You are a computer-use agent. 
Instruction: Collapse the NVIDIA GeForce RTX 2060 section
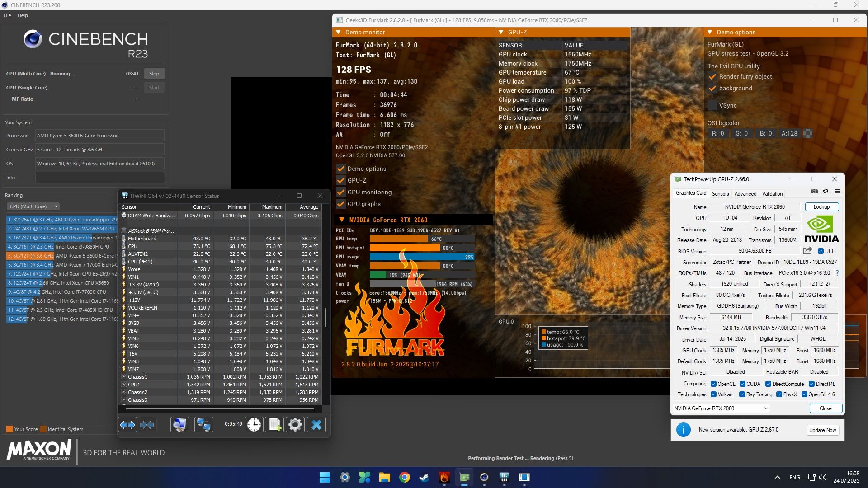point(342,220)
